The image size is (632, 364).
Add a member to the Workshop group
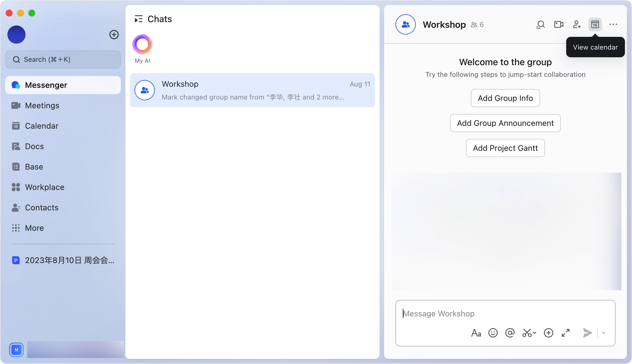(577, 24)
